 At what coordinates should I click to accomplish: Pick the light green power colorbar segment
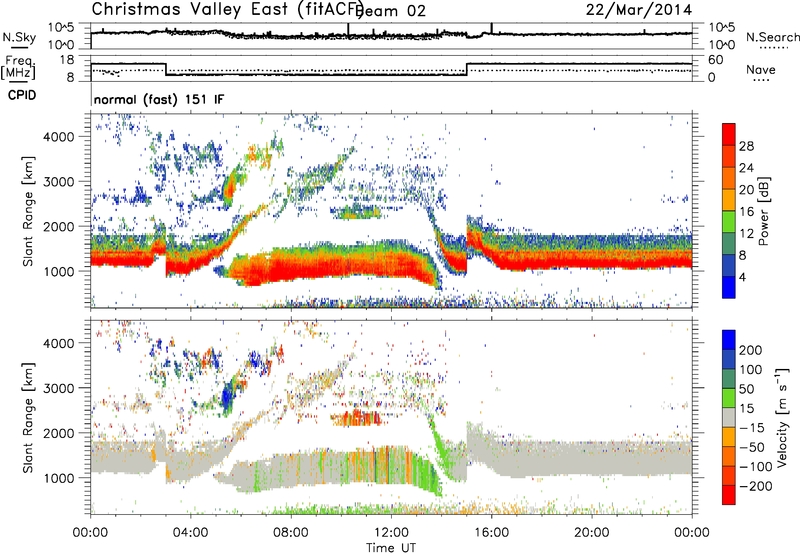[729, 222]
